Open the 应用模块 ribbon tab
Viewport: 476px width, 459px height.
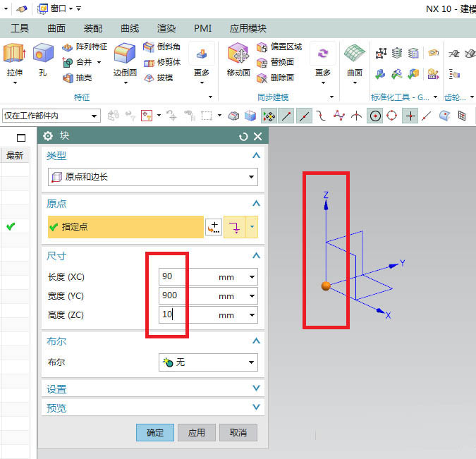248,28
